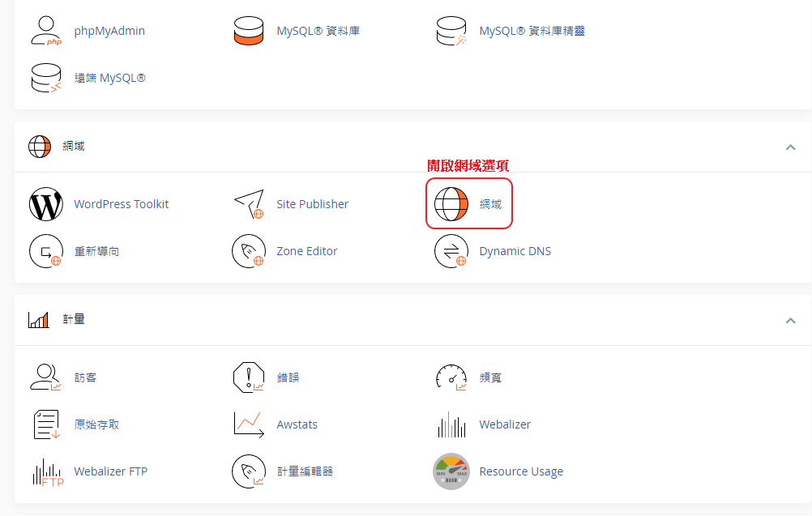The image size is (812, 516).
Task: Open the MySQL 資料庫精靈 wizard icon
Action: 451,32
